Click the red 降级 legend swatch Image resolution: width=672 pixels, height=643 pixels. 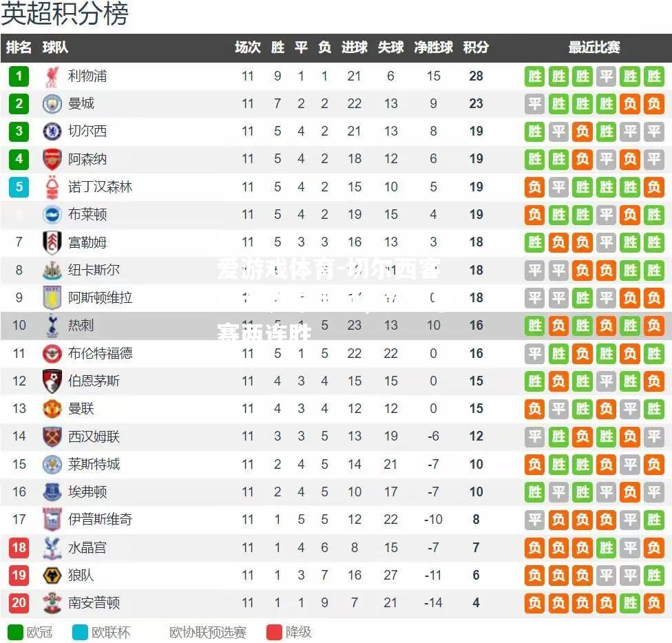[x=274, y=632]
